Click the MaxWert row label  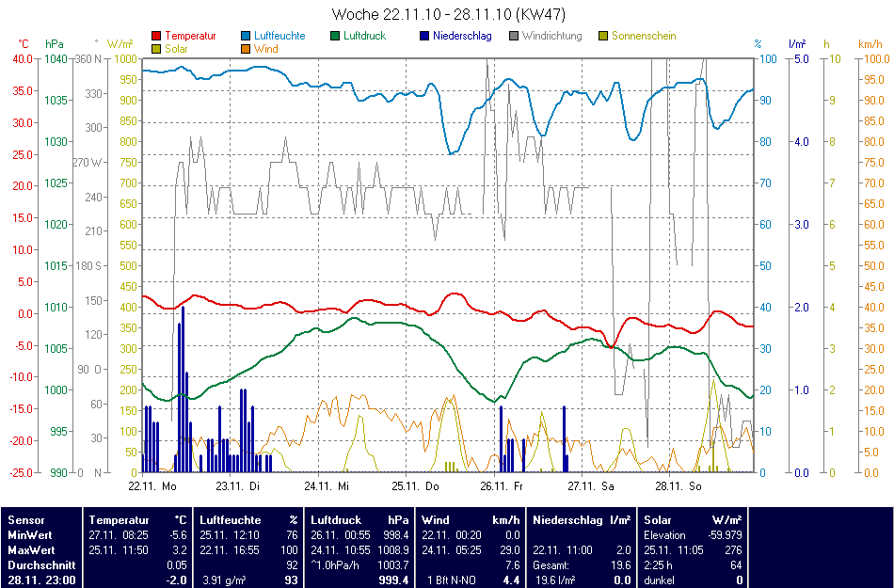point(31,550)
